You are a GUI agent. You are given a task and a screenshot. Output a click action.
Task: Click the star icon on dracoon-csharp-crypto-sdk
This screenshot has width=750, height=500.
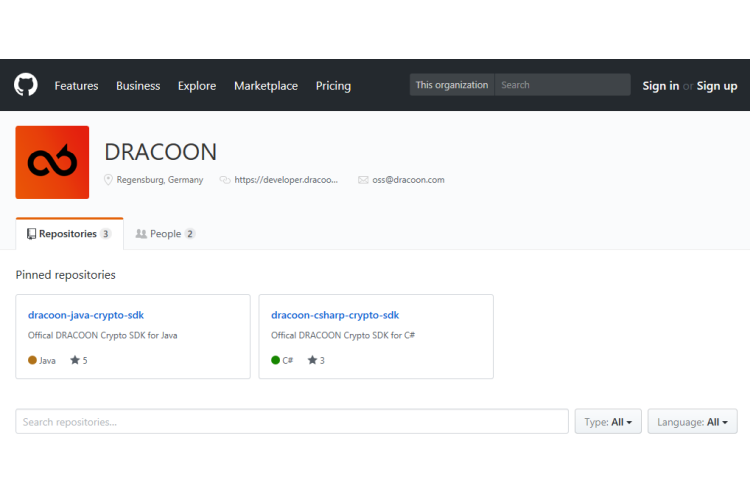pos(312,360)
